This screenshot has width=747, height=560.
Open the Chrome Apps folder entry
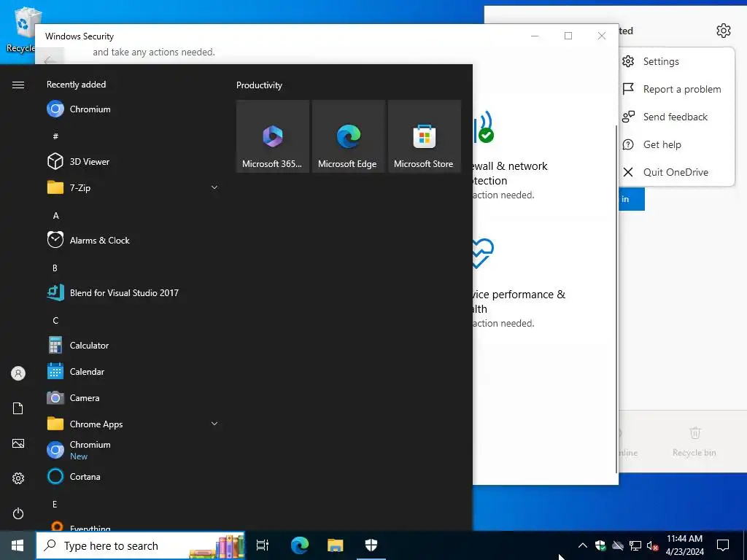tap(133, 424)
